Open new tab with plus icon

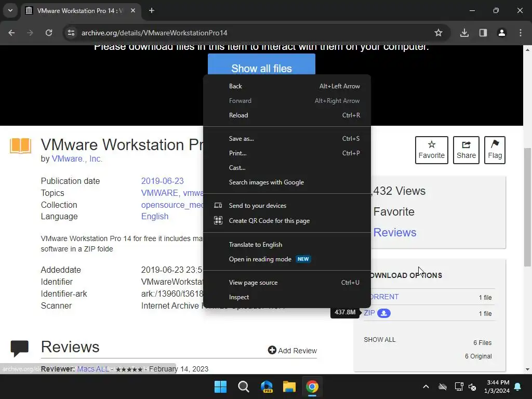tap(152, 10)
